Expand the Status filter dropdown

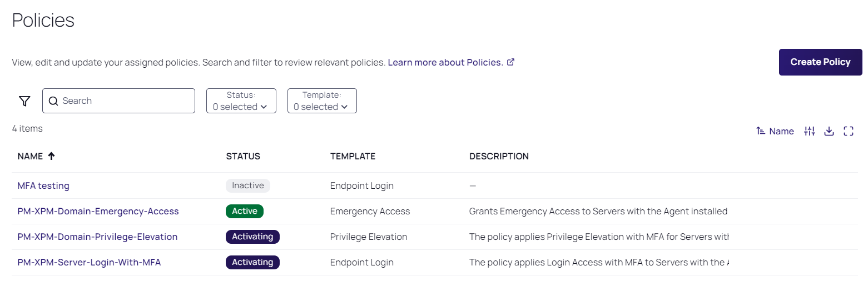pyautogui.click(x=241, y=101)
